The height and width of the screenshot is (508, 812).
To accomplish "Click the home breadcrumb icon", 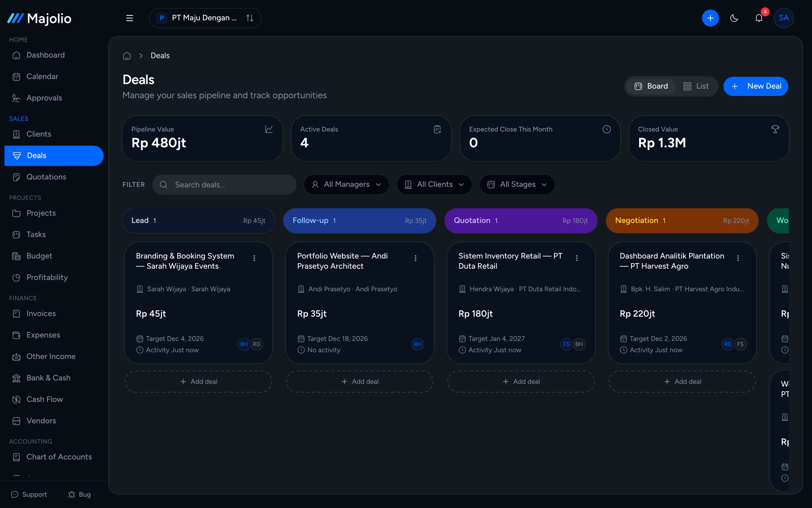I will pos(127,56).
